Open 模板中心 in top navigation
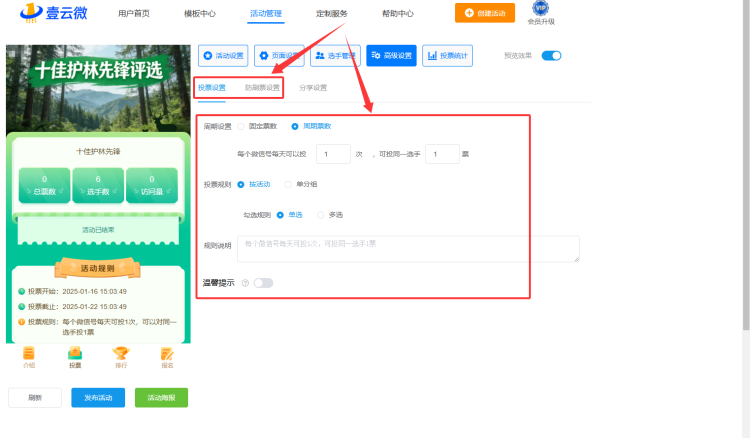750x438 pixels. pos(200,13)
